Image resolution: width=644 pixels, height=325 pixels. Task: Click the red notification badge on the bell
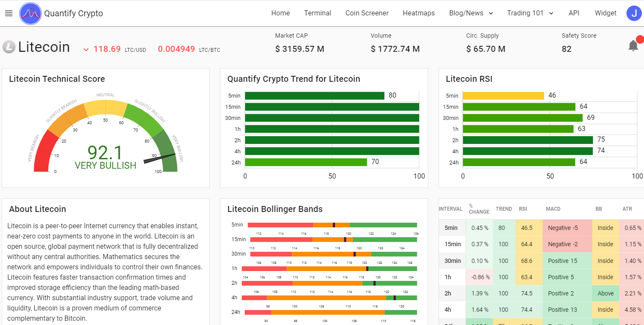[640, 39]
